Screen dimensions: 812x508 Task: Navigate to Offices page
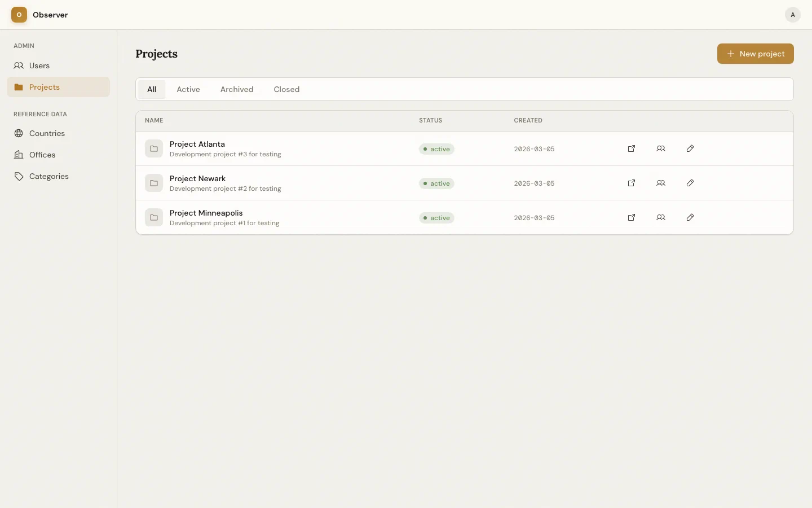point(42,155)
